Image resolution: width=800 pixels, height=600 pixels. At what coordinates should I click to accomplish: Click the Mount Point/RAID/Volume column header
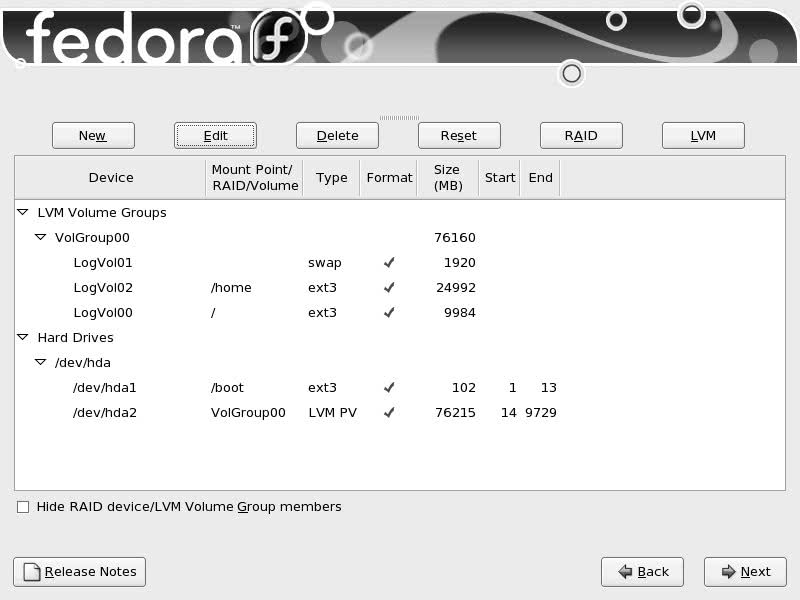coord(255,178)
